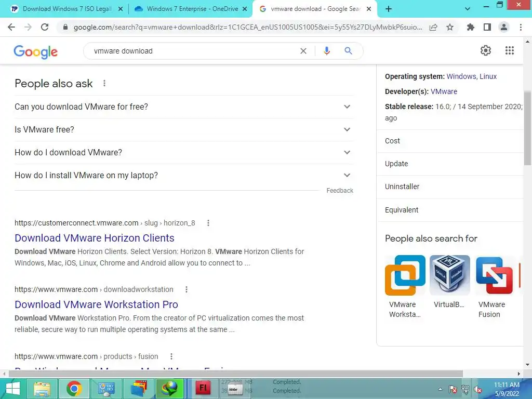This screenshot has height=399, width=532.
Task: Close the Windows 7 Enterprise OneDrive tab
Action: point(245,9)
